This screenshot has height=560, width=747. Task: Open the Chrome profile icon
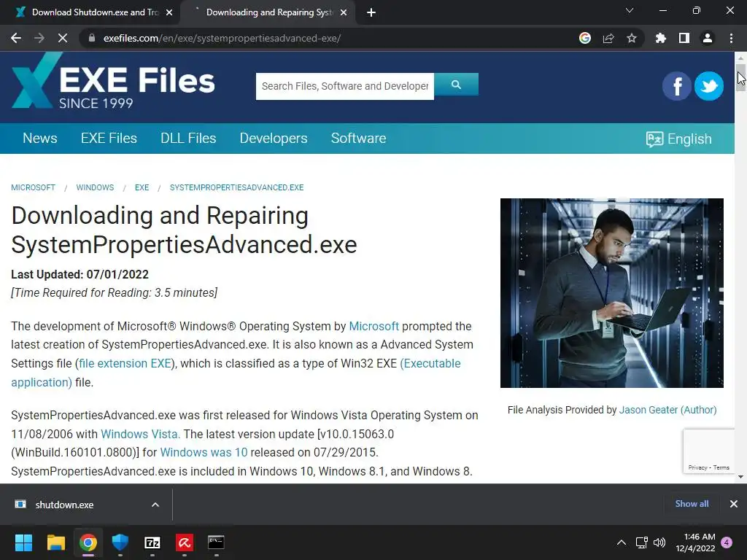(x=708, y=38)
